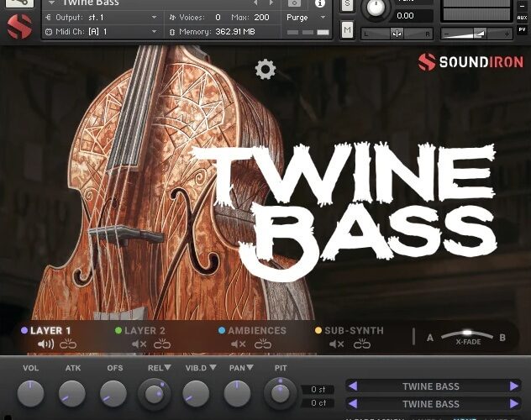Screen dimensions: 531x420
Task: Click the Max voices value 200
Action: point(262,18)
